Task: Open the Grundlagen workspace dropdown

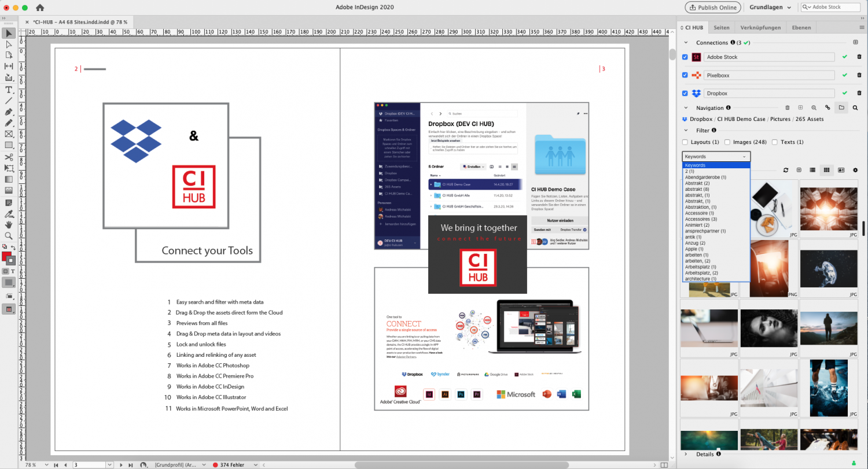Action: (x=770, y=8)
